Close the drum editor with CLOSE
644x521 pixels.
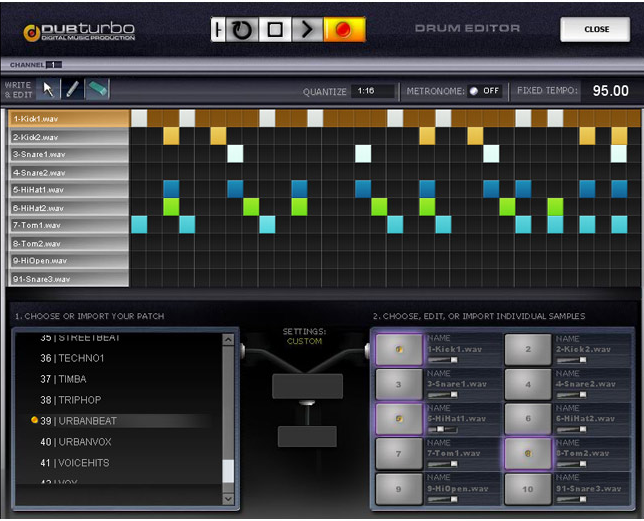point(595,29)
